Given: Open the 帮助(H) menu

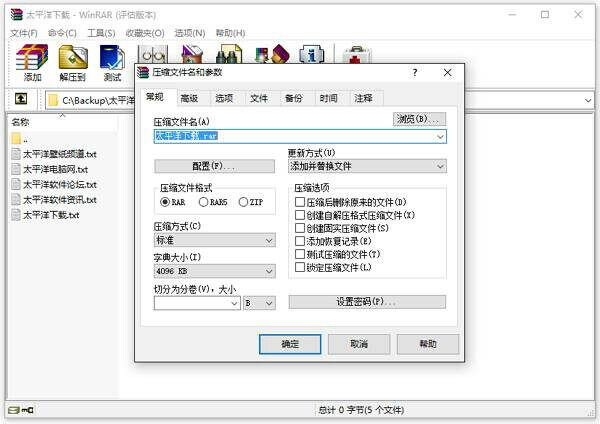Looking at the screenshot, I should [230, 33].
